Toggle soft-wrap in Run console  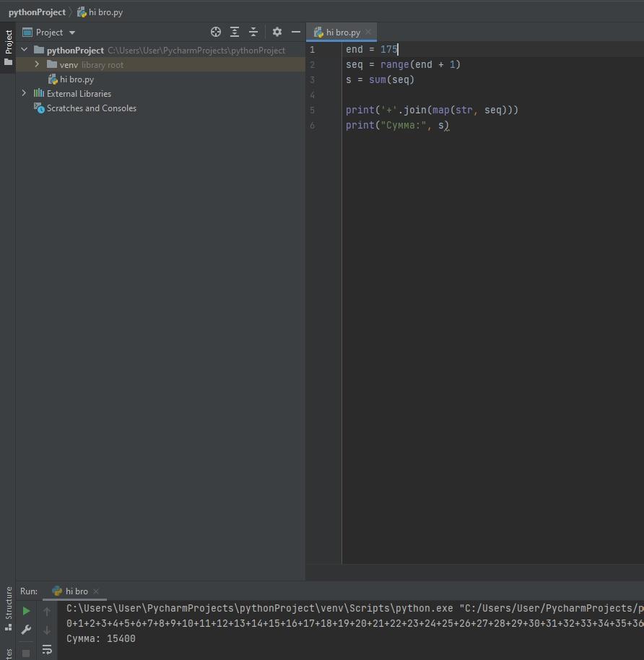pos(47,650)
